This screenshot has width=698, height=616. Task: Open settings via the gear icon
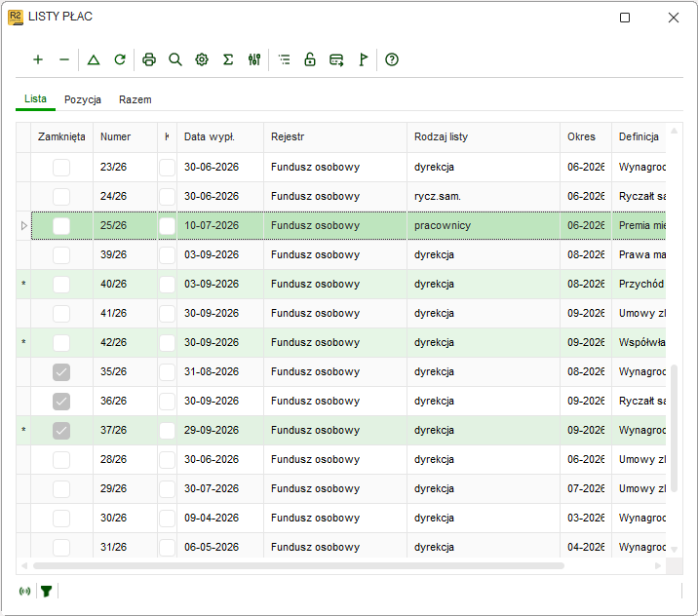(202, 59)
